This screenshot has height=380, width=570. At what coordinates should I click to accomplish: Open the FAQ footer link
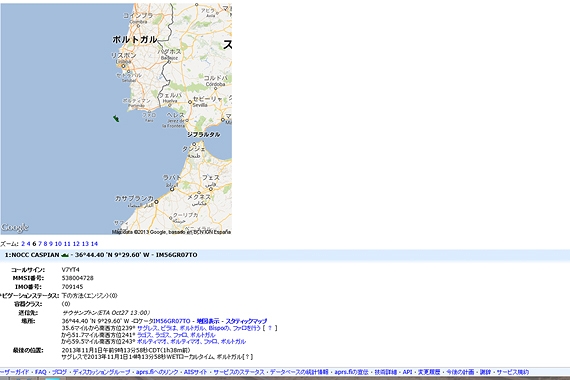click(x=41, y=372)
